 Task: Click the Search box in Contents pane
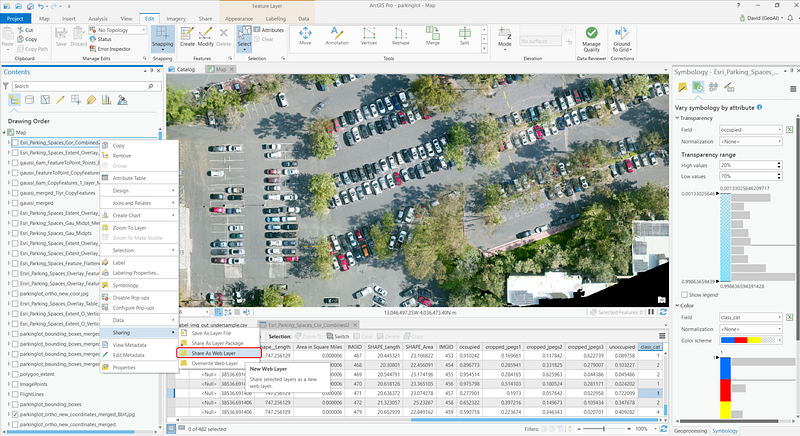coord(78,86)
